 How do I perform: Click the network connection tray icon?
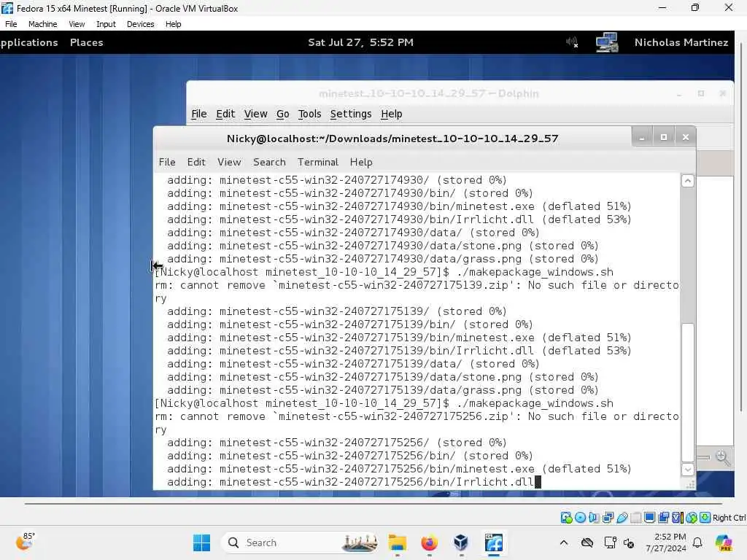[x=610, y=542]
